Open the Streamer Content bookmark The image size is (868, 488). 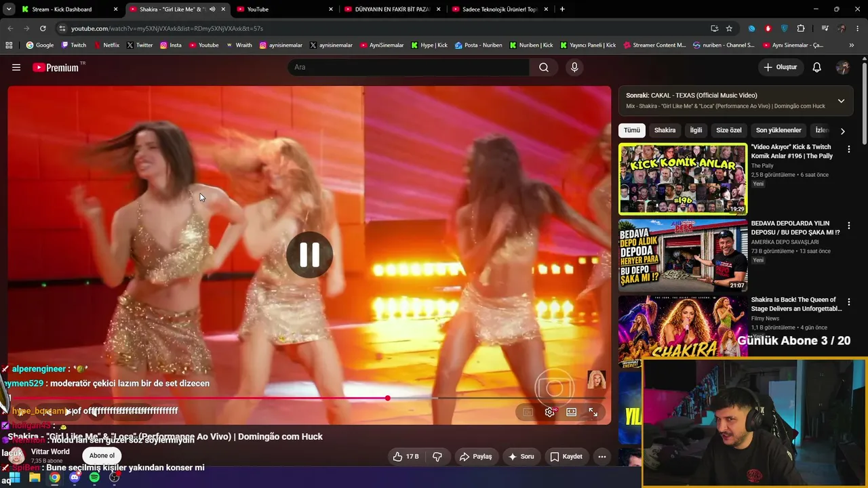point(654,45)
